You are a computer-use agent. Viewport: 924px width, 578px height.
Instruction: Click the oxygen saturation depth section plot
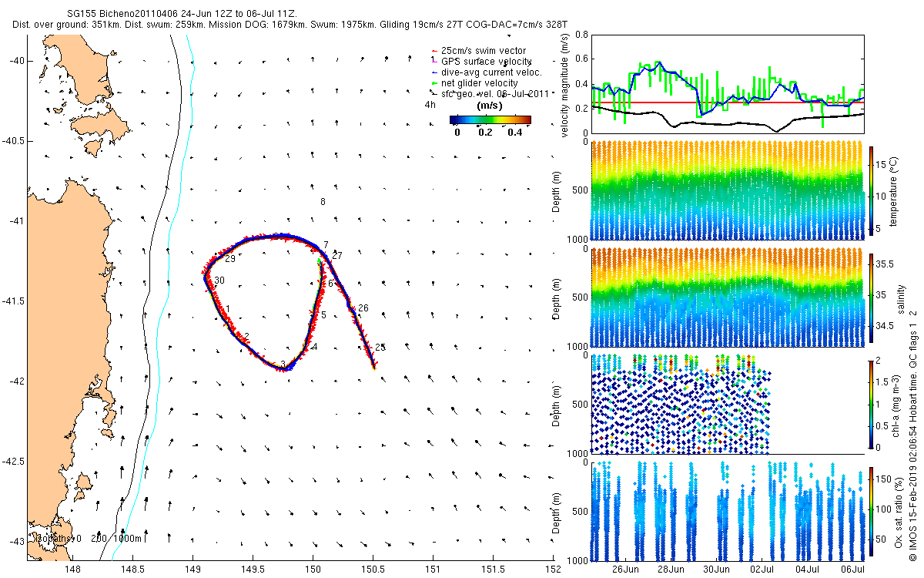728,510
